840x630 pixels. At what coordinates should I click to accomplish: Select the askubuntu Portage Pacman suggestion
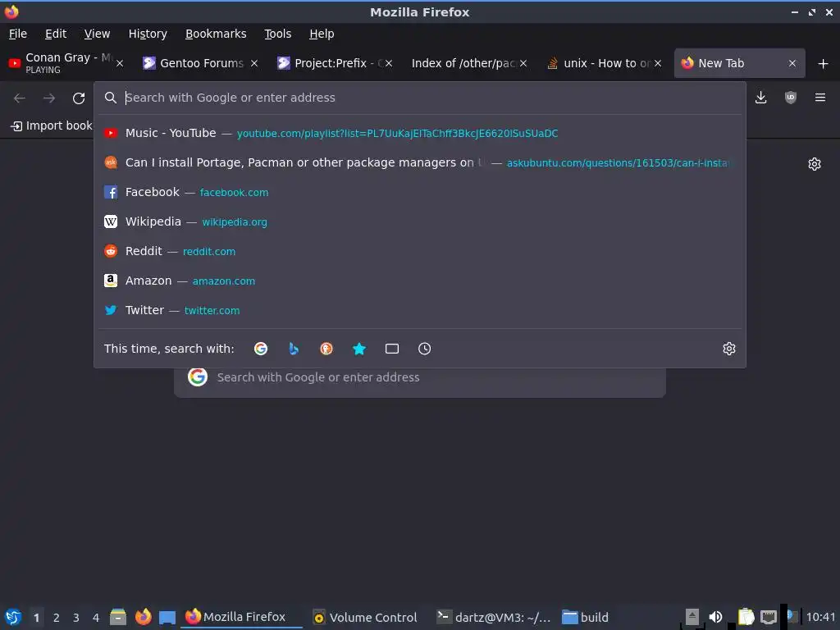click(419, 162)
